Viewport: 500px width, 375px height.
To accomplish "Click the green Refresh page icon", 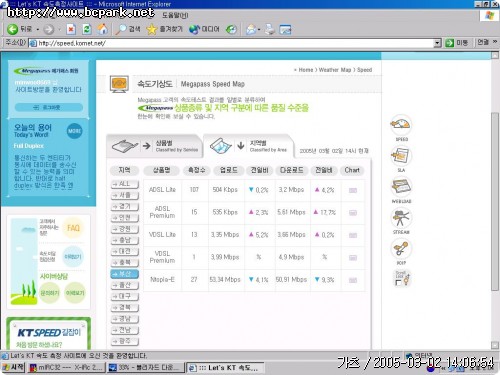I will [87, 29].
